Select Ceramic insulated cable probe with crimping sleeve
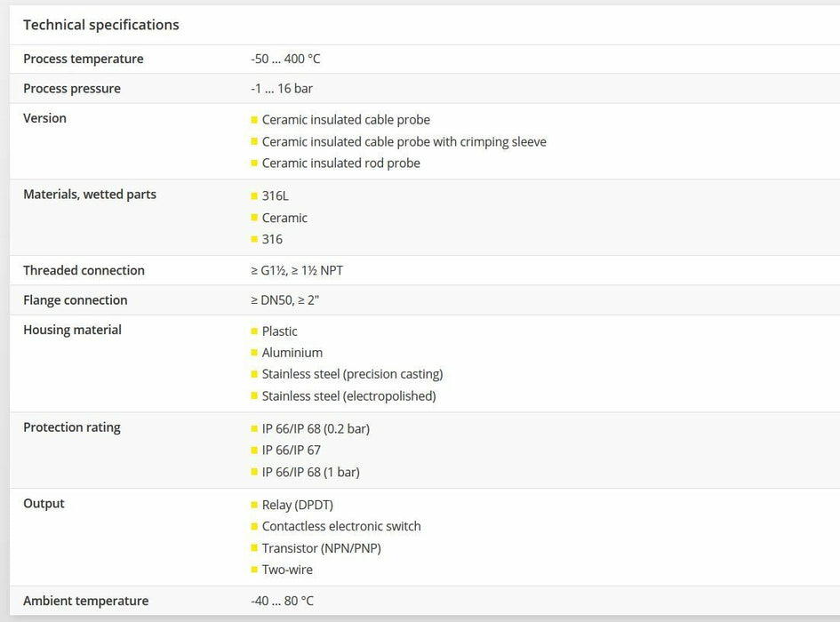Image resolution: width=840 pixels, height=622 pixels. tap(404, 142)
